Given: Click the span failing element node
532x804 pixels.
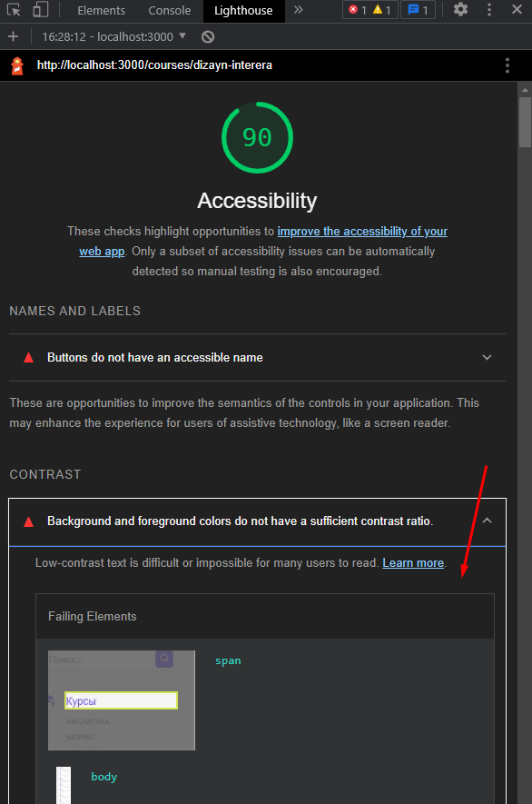Looking at the screenshot, I should pos(228,660).
